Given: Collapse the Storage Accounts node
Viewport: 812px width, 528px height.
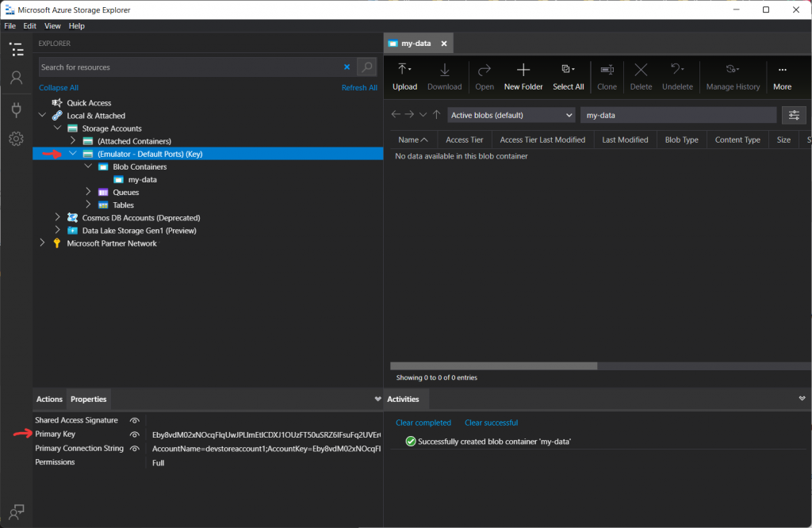Looking at the screenshot, I should 57,128.
